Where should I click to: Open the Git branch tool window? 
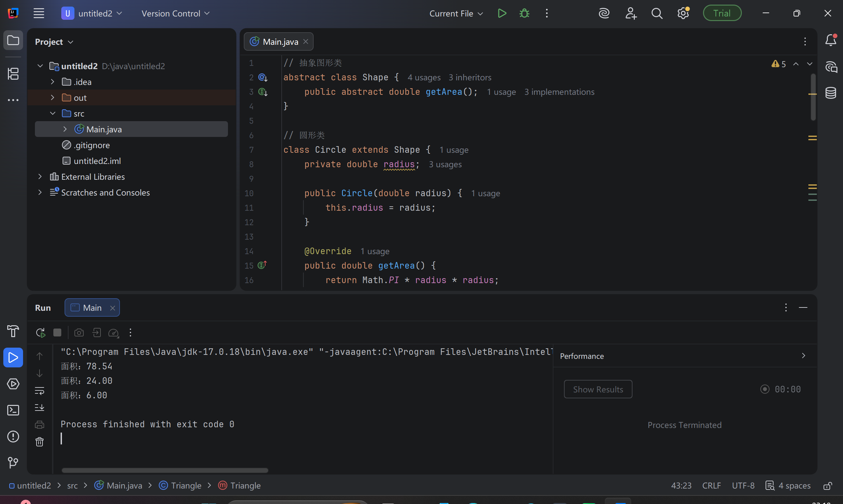point(13,462)
